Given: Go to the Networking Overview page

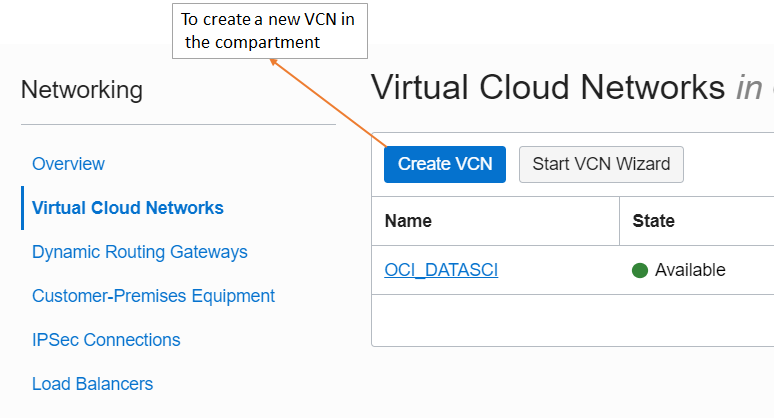Looking at the screenshot, I should coord(68,164).
